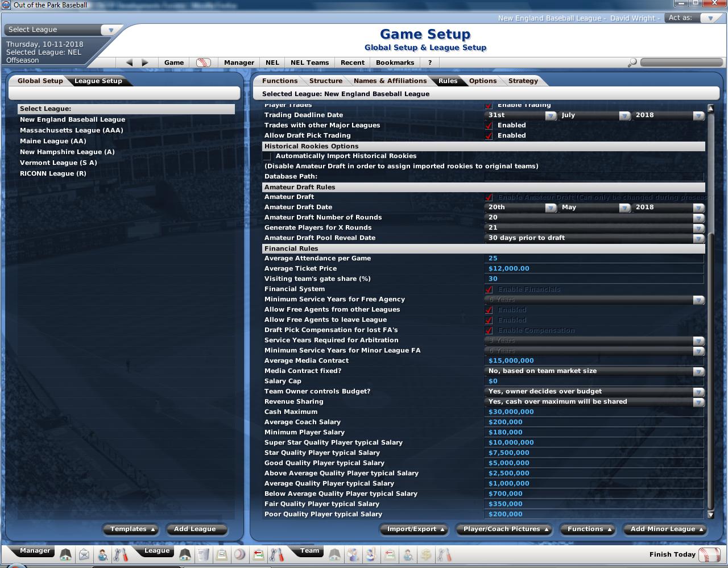Image resolution: width=728 pixels, height=568 pixels.
Task: Open the Amateur Draft Date day dropdown
Action: point(521,208)
